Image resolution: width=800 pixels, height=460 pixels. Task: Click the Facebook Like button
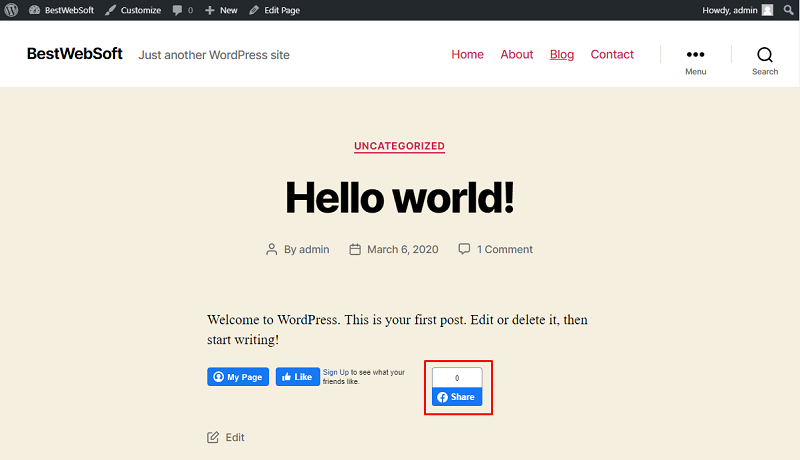click(297, 376)
